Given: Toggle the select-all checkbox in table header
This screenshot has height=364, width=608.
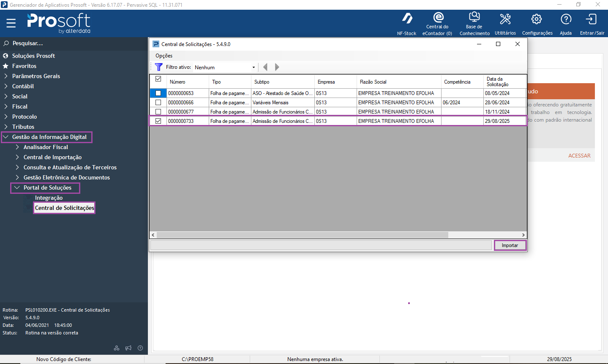Looking at the screenshot, I should 158,79.
